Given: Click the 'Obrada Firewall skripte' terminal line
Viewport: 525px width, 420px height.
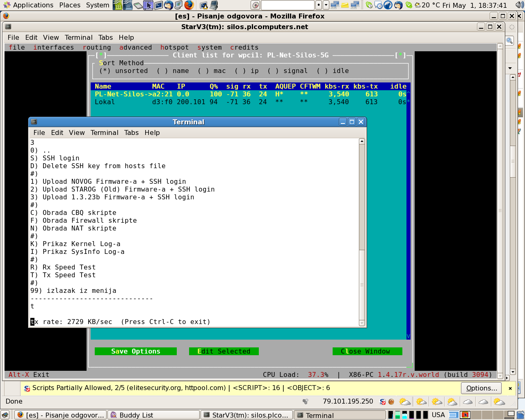Looking at the screenshot, I should (x=84, y=221).
